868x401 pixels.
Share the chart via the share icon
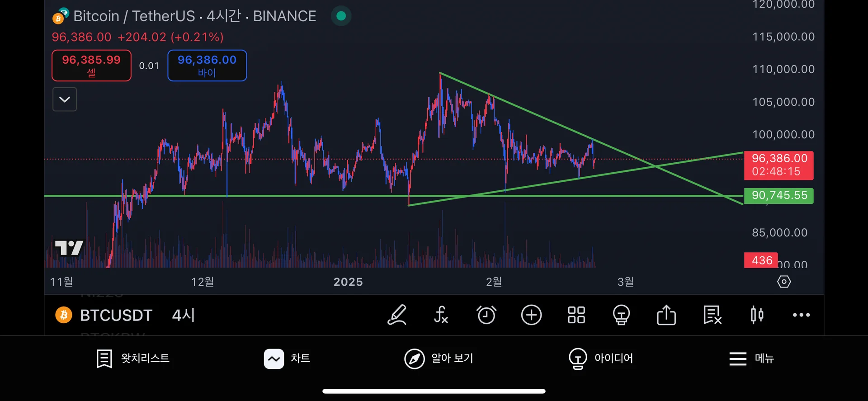pos(666,315)
